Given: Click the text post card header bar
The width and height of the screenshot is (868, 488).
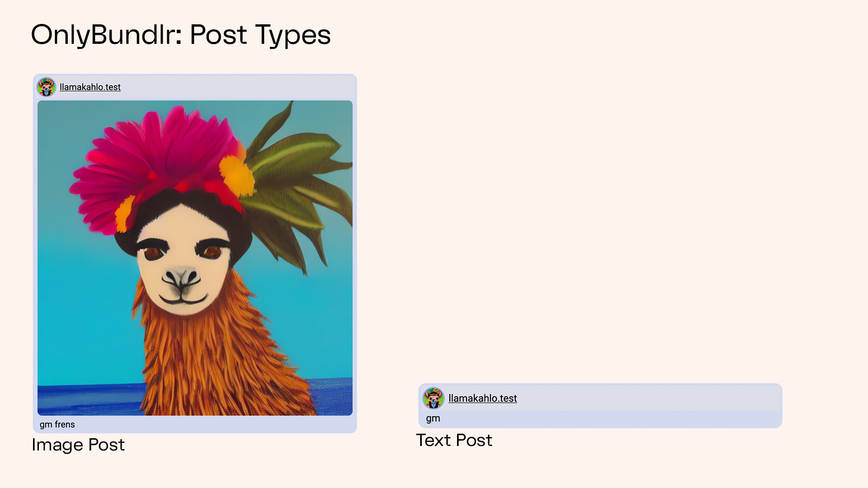Looking at the screenshot, I should (600, 397).
